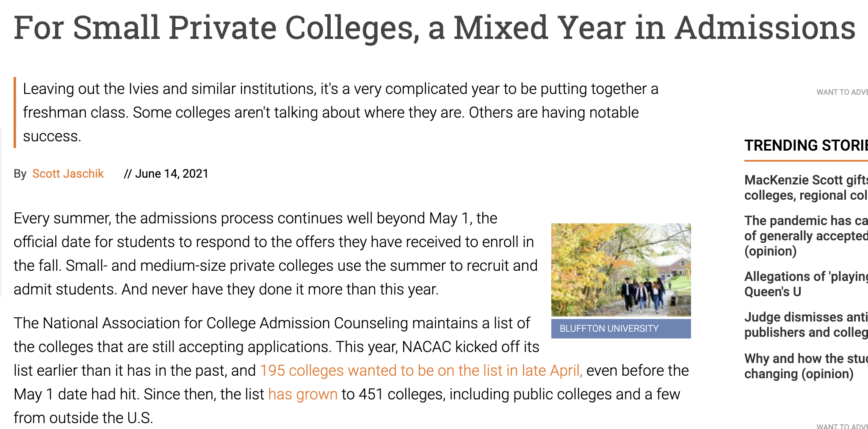Click the Bluffton University campus photo
The width and height of the screenshot is (868, 429).
point(621,270)
